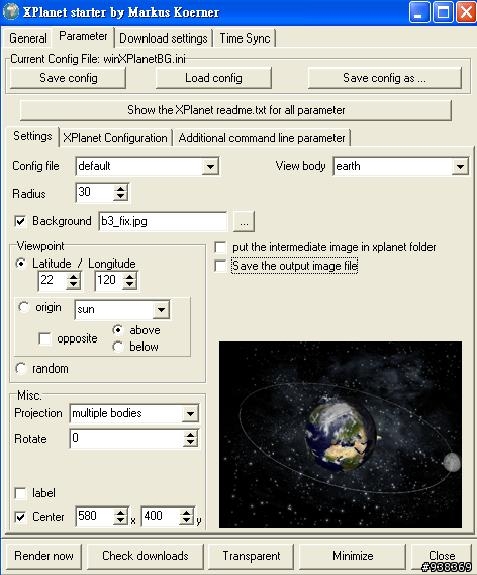Open the XPlanet Configuration sub-tab
This screenshot has width=477, height=575.
click(x=115, y=138)
